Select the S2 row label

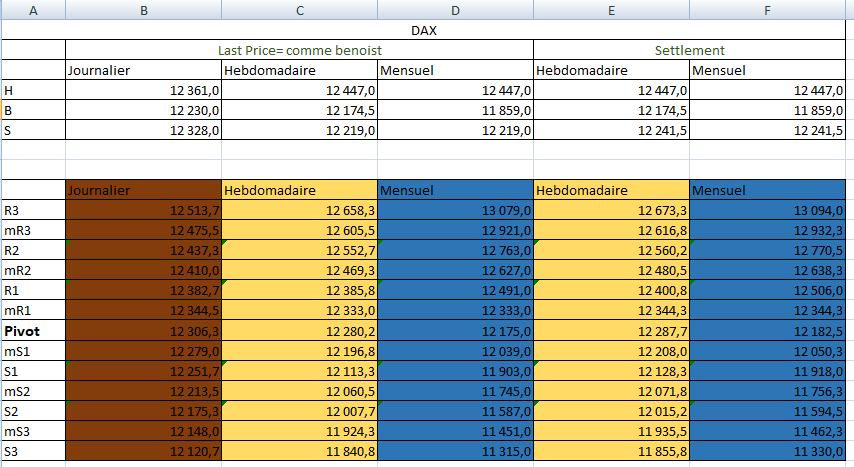tap(33, 411)
